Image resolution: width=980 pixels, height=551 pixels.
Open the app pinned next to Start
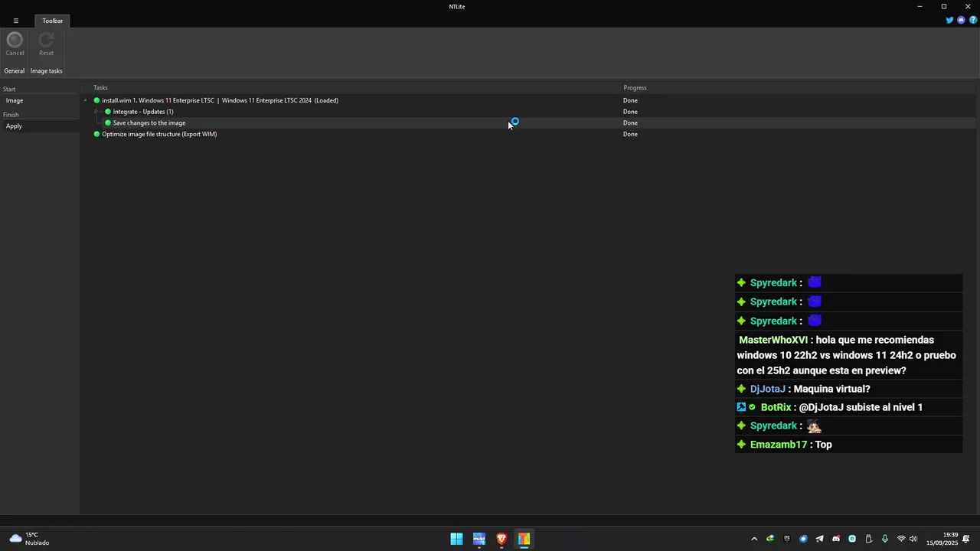479,539
